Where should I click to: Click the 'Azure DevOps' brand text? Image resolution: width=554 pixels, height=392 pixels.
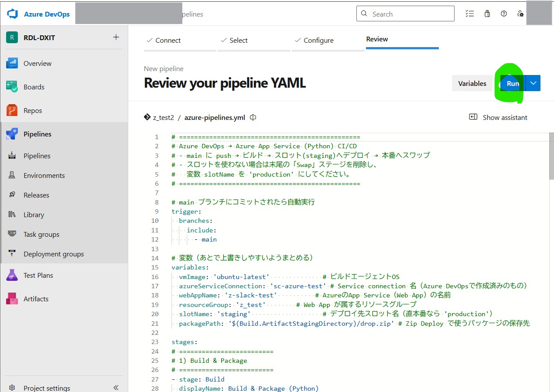coord(47,14)
